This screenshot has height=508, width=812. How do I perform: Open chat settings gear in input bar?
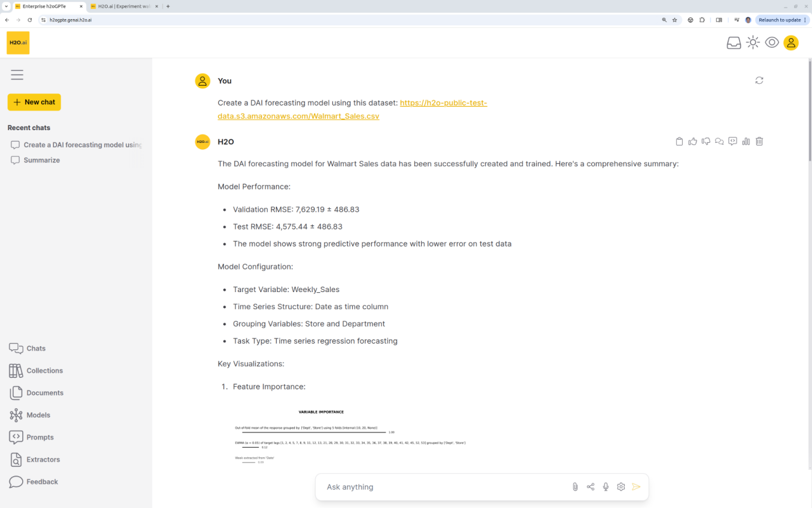click(621, 487)
